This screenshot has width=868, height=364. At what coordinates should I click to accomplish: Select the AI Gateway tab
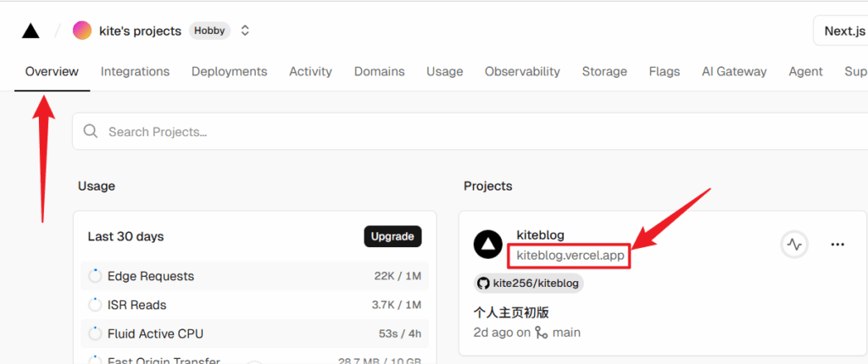click(734, 72)
